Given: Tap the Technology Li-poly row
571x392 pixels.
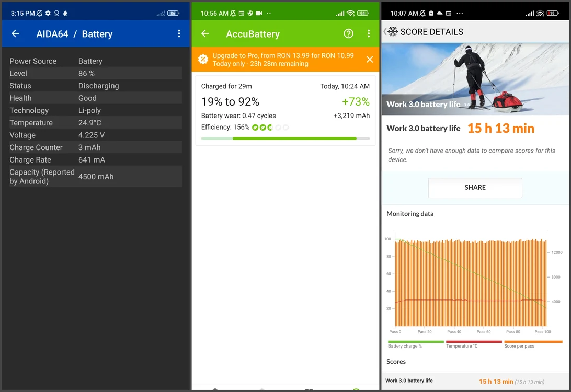Looking at the screenshot, I should [95, 111].
